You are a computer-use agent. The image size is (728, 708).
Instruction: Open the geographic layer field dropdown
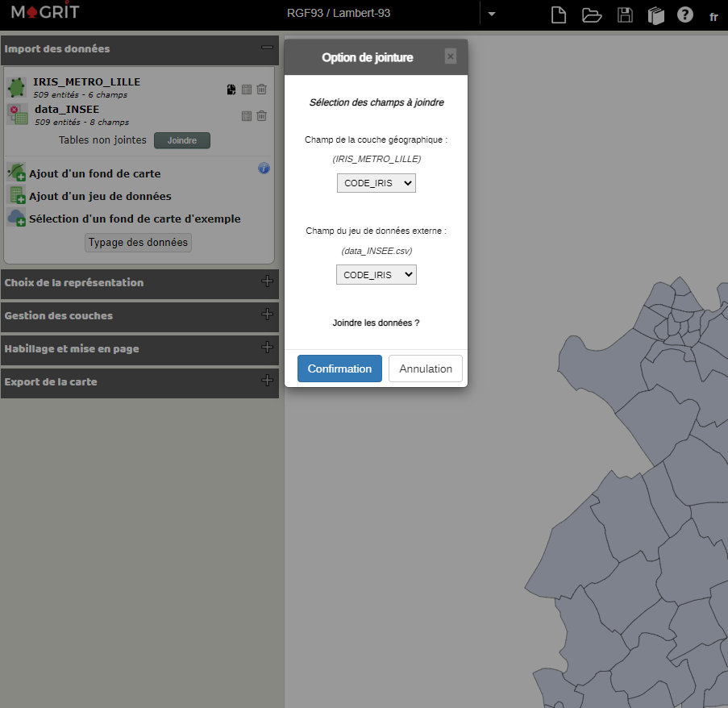(376, 183)
